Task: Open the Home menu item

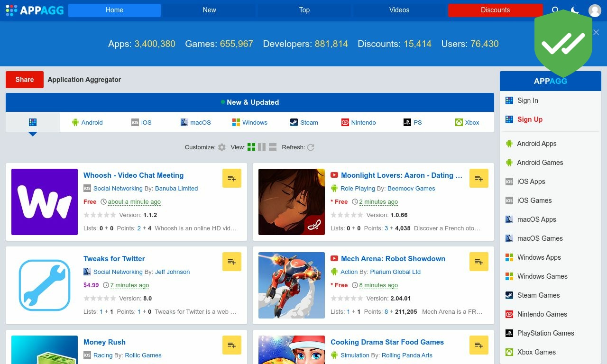Action: pyautogui.click(x=114, y=10)
